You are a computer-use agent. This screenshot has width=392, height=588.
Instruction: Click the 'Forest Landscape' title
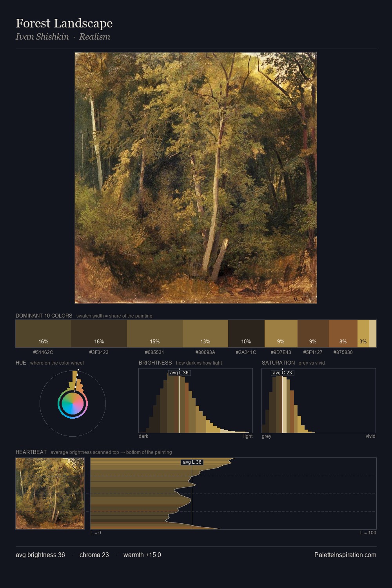(x=64, y=23)
